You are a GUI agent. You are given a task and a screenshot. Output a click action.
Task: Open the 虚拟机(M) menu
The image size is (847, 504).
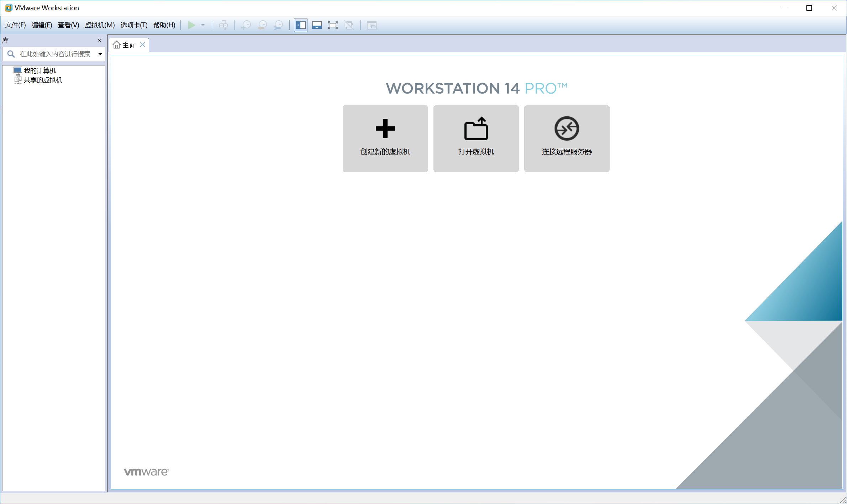click(x=100, y=25)
